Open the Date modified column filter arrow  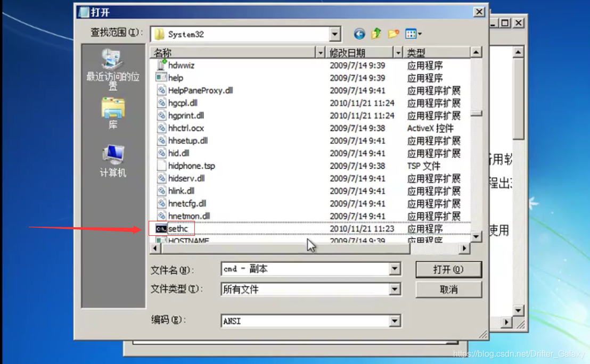pos(398,53)
